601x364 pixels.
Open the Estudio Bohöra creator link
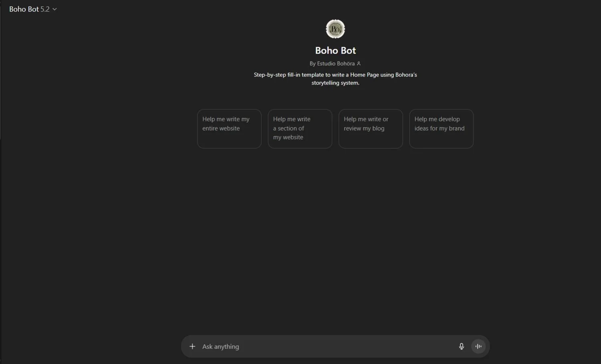pos(335,63)
